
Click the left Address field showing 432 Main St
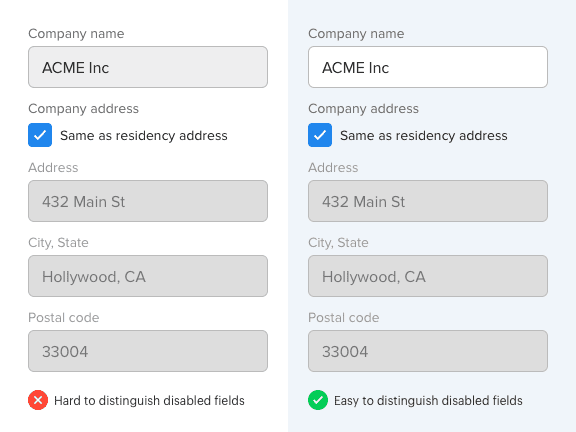point(148,201)
